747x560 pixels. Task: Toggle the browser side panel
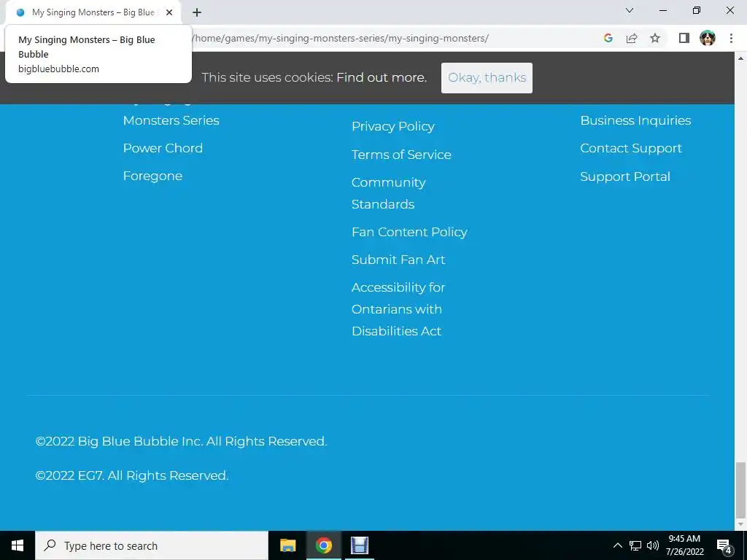[x=684, y=38]
